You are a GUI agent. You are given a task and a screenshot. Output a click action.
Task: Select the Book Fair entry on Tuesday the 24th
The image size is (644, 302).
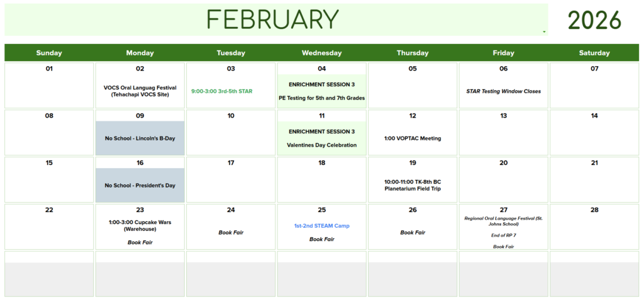231,233
